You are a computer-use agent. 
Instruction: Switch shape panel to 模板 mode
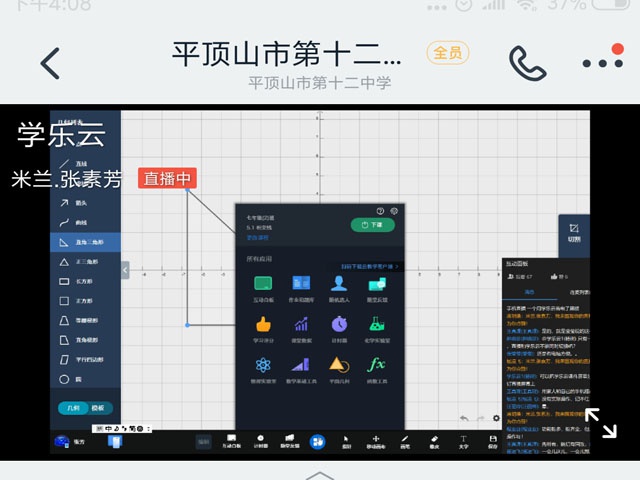click(x=98, y=408)
